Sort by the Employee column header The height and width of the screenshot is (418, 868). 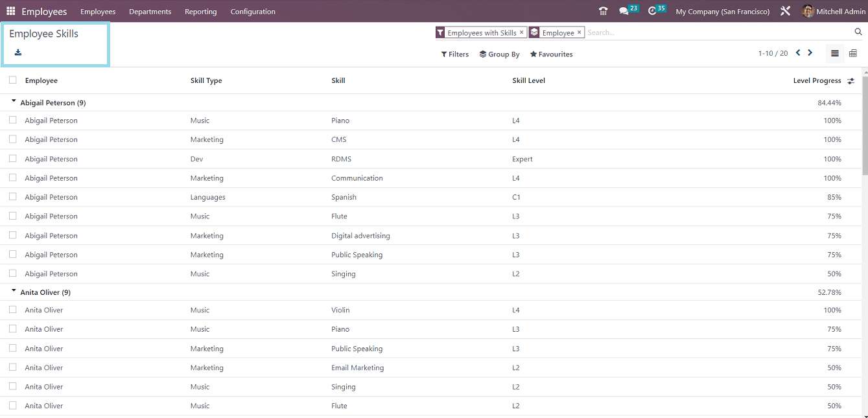tap(41, 80)
